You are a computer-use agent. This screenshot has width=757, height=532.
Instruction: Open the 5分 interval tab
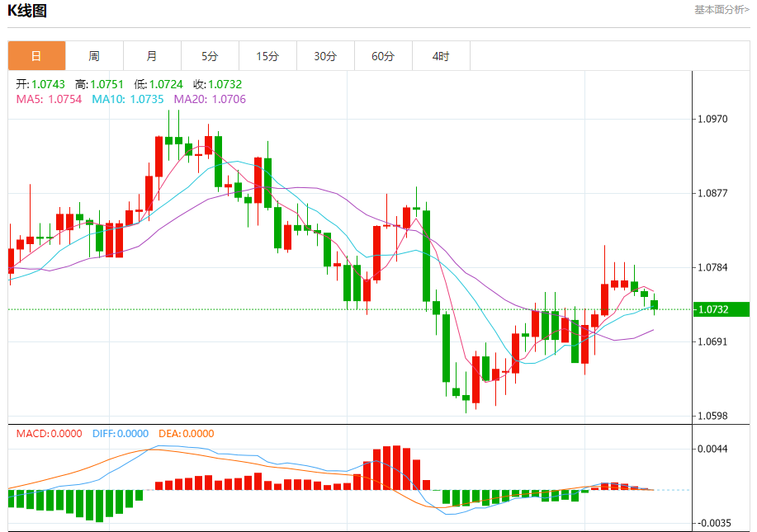(210, 56)
